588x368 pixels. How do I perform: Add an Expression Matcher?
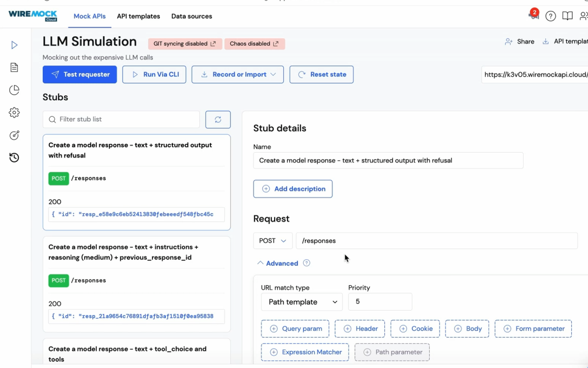(305, 352)
